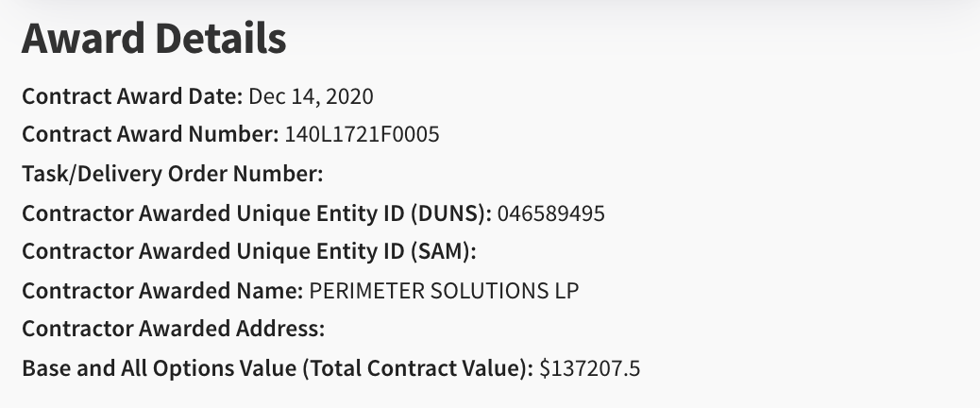Click the date Dec 14, 2020
The image size is (980, 408).
coord(311,96)
